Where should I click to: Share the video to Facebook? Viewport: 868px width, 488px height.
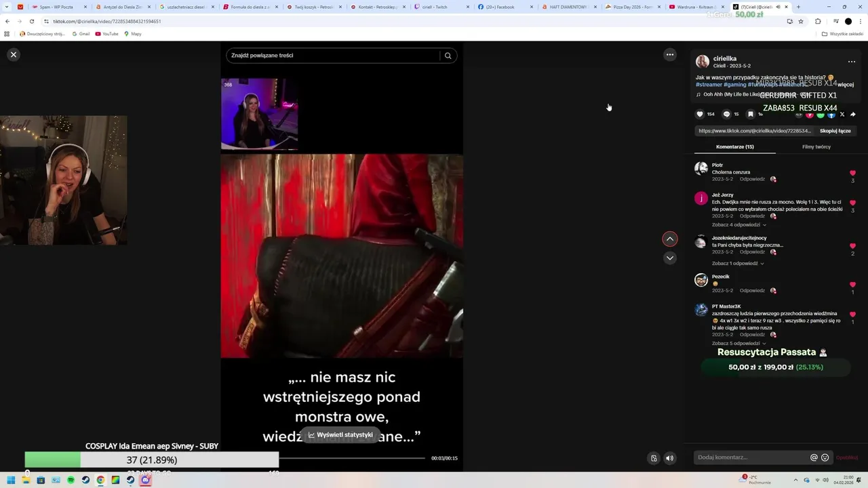pyautogui.click(x=831, y=115)
